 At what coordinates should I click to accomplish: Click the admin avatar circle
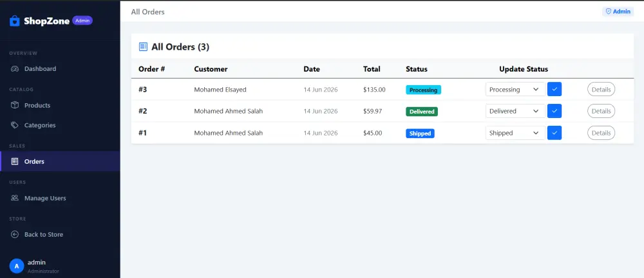pos(17,266)
